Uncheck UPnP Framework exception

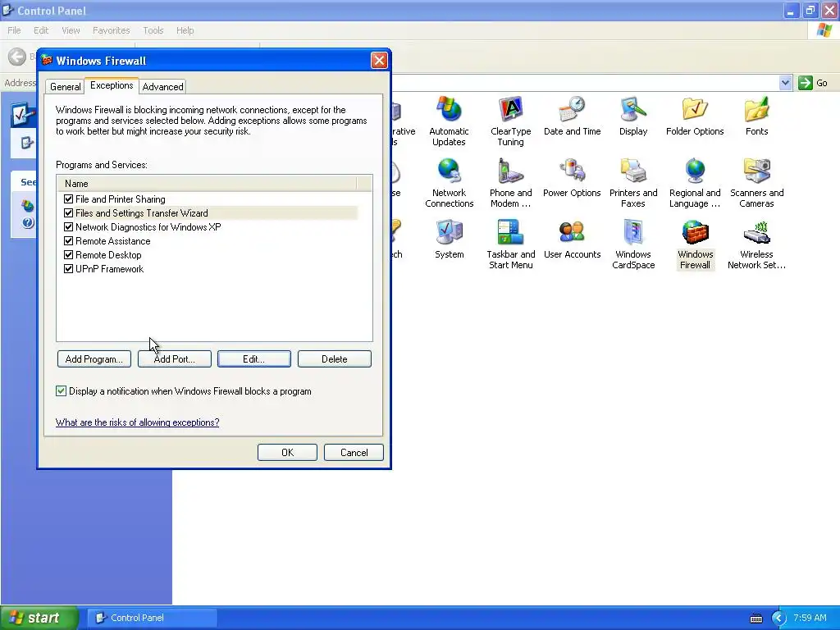tap(68, 269)
